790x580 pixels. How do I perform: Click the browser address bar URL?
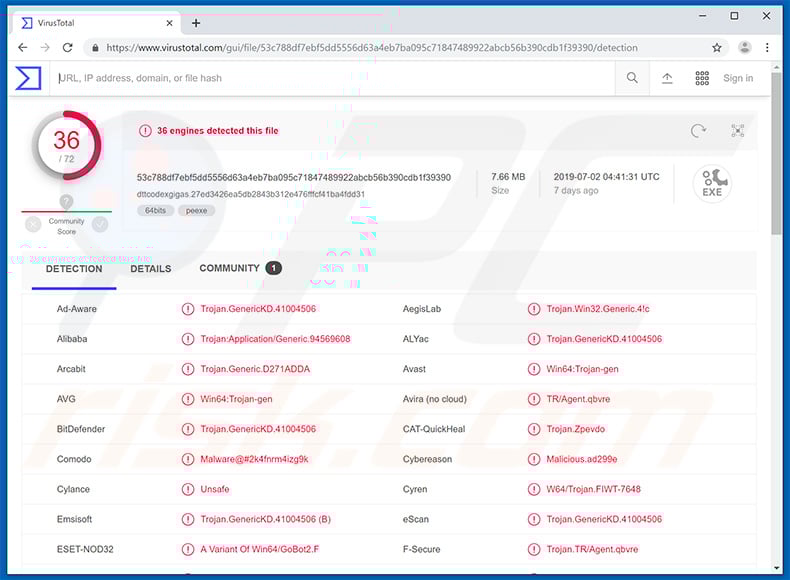coord(372,48)
